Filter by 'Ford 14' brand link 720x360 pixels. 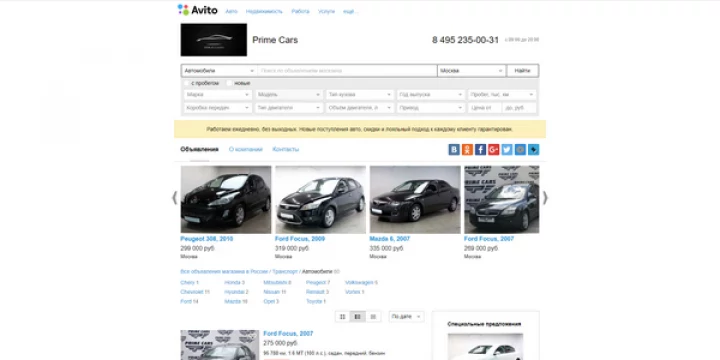(190, 302)
